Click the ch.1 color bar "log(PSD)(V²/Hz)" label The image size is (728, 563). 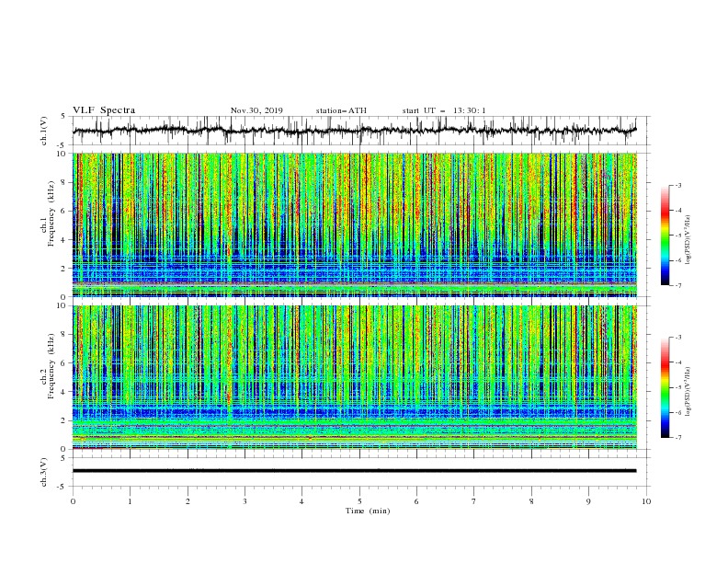[688, 240]
